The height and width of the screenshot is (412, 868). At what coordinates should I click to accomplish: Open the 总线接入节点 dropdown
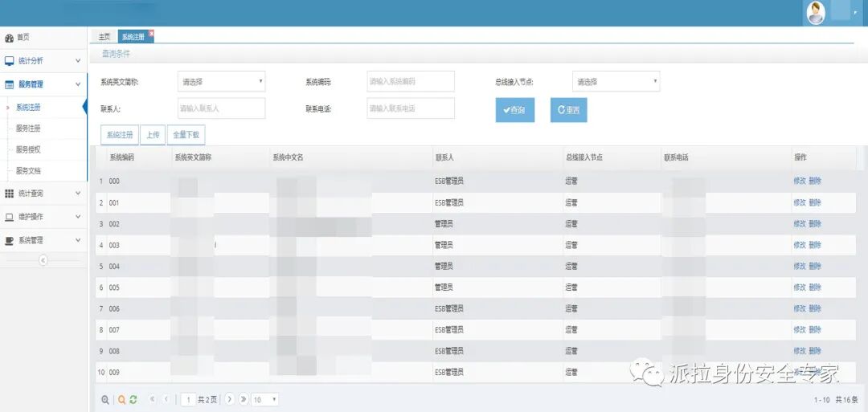[616, 81]
